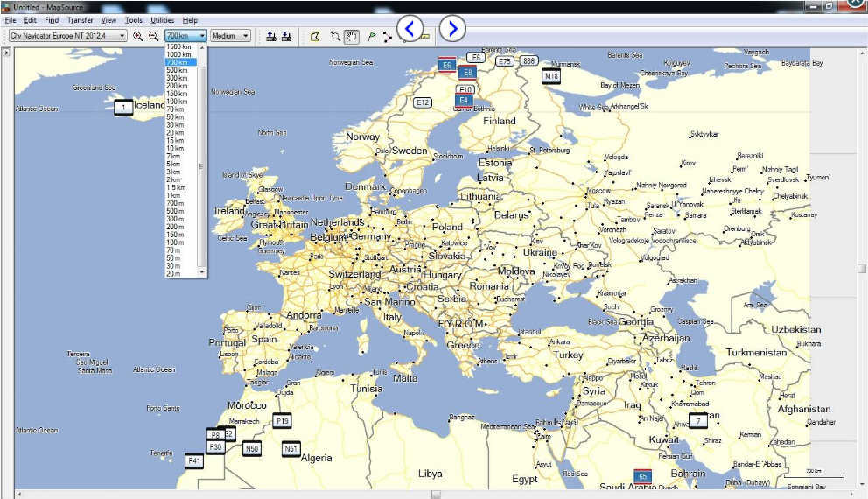Click the P30 road shield
Screen dimensions: 868x499
(215, 447)
